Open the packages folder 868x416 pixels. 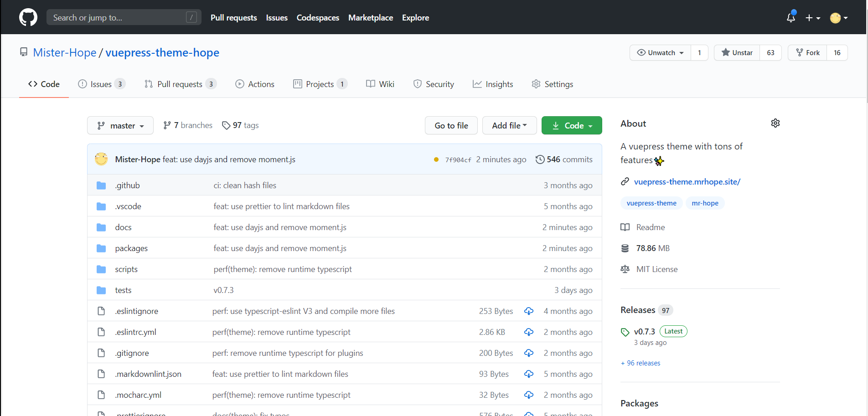tap(131, 248)
